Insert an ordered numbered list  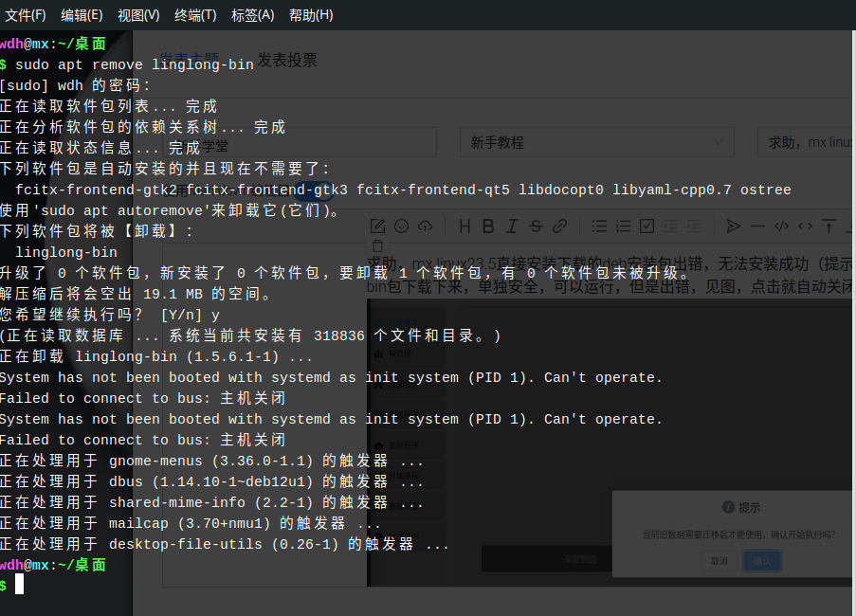(x=623, y=226)
